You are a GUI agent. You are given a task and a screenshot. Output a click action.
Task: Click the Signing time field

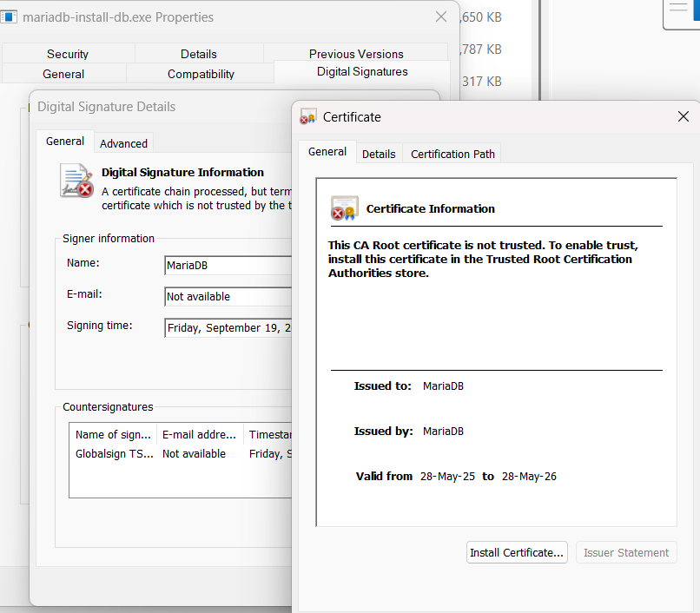(x=228, y=328)
